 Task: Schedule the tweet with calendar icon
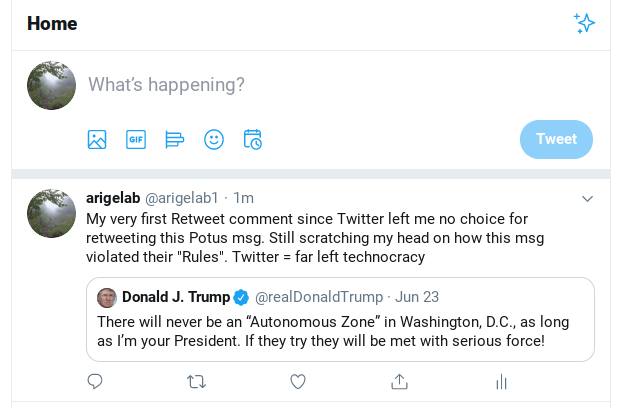[x=253, y=140]
